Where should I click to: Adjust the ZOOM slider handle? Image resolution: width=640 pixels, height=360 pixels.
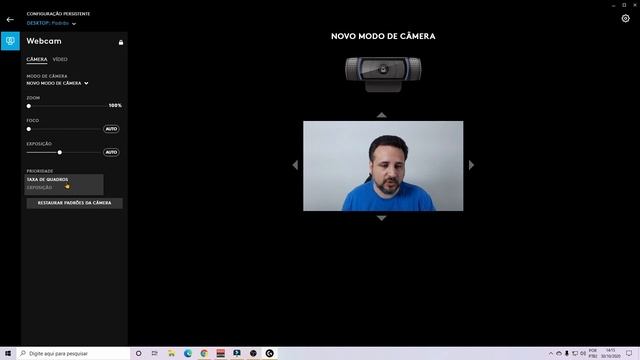29,106
